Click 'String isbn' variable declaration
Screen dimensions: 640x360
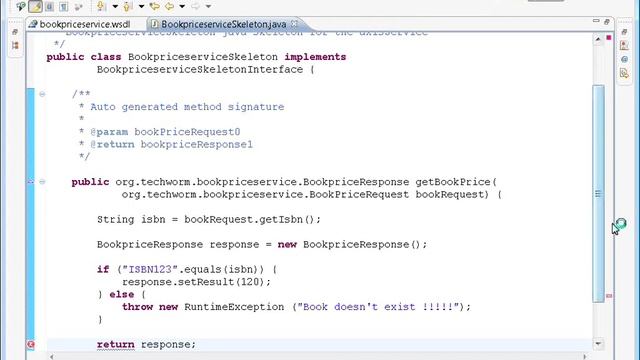tap(131, 220)
